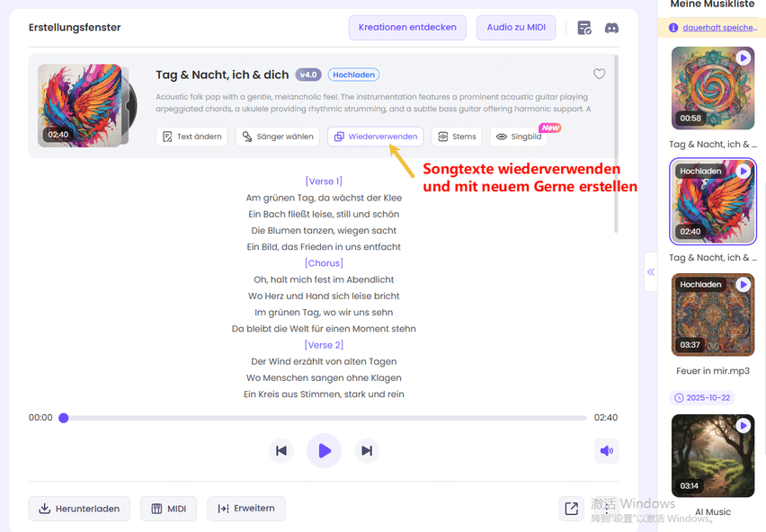Start Audio zu MIDI conversion

(516, 28)
